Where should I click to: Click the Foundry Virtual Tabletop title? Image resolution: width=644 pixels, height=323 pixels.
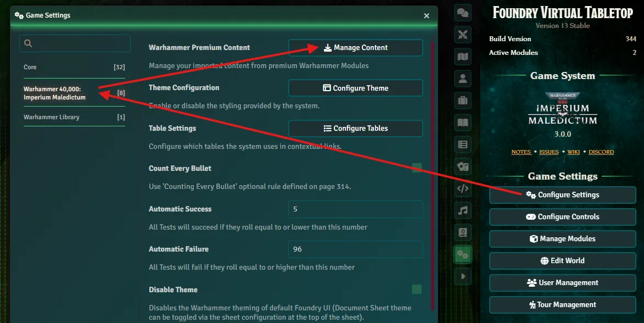pyautogui.click(x=563, y=12)
